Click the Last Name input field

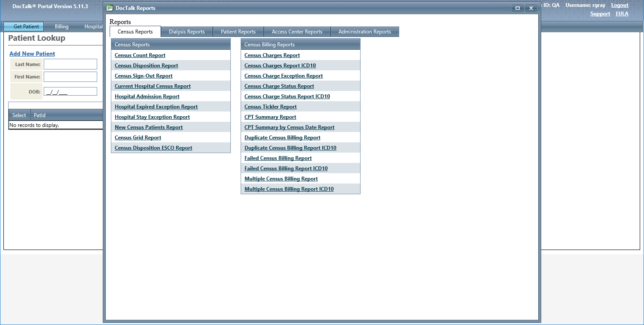point(70,64)
